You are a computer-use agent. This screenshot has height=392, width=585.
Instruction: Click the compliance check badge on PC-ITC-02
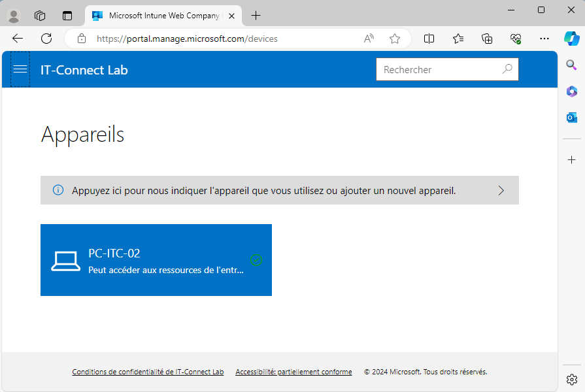click(256, 261)
